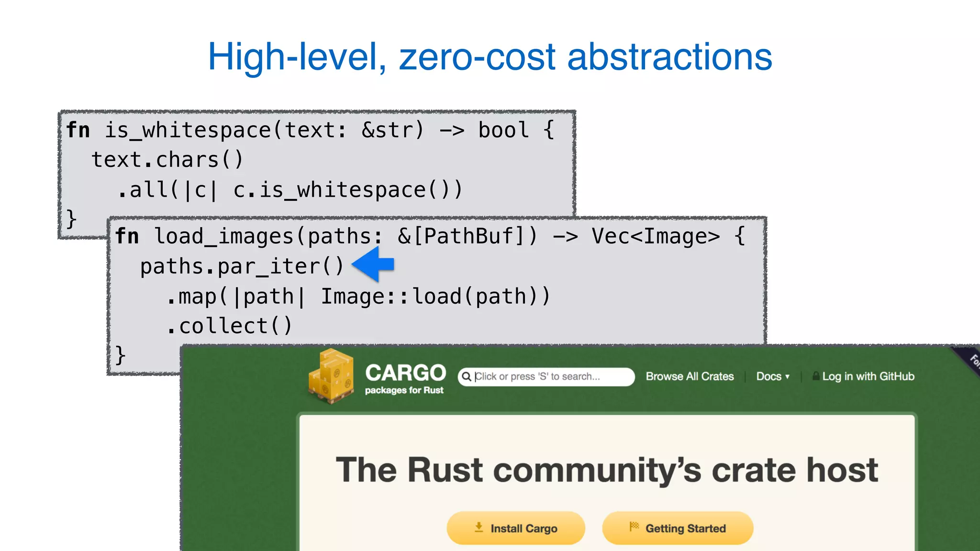The image size is (980, 551).
Task: Click 'packages for Rust' subtitle
Action: tap(404, 390)
